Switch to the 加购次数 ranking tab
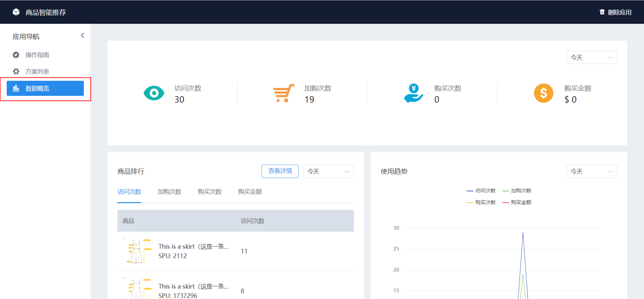644x299 pixels. (169, 192)
